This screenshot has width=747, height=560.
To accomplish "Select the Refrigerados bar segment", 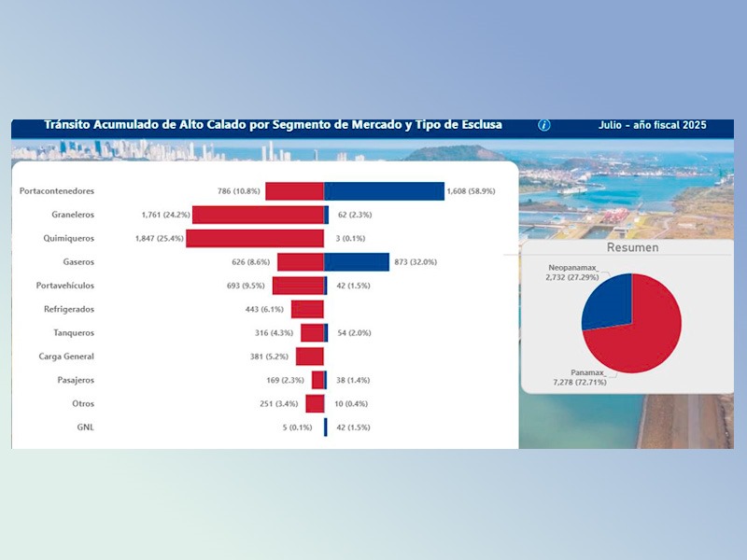I will click(x=308, y=309).
